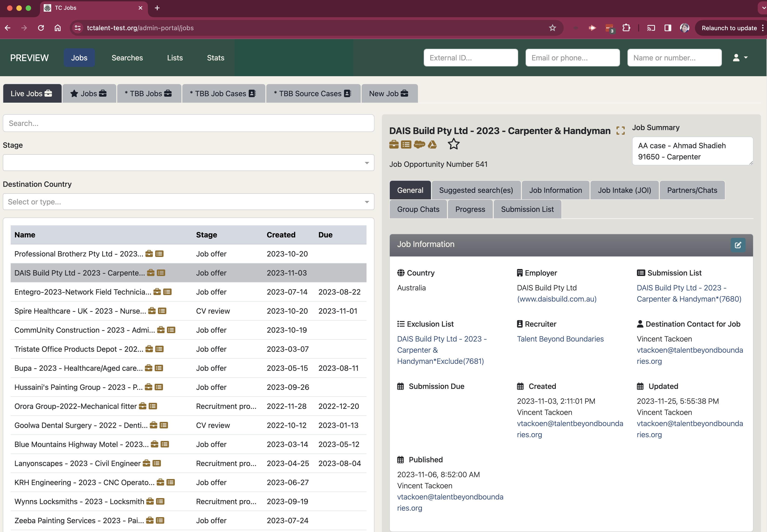Click the jobs Search input field
This screenshot has width=767, height=532.
pos(188,123)
